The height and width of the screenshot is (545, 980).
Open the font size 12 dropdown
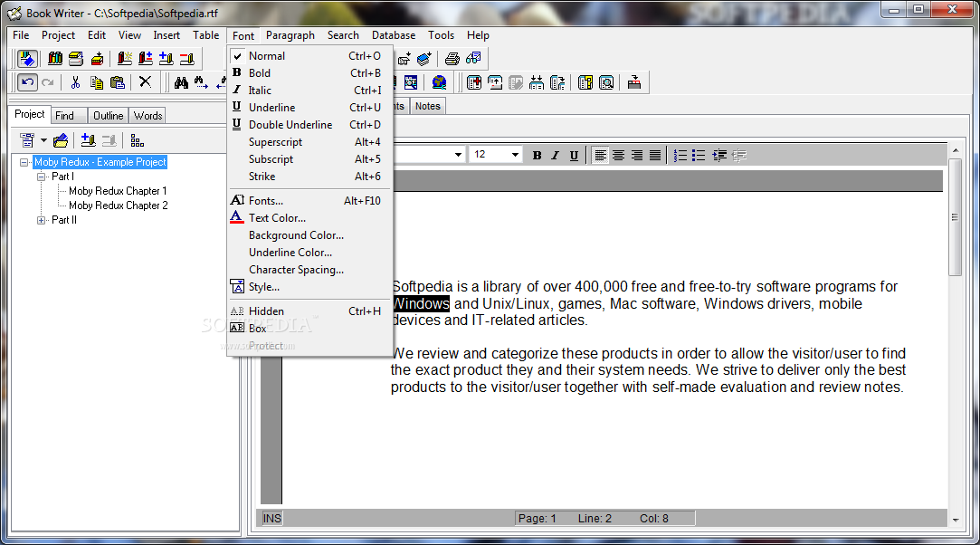(515, 155)
